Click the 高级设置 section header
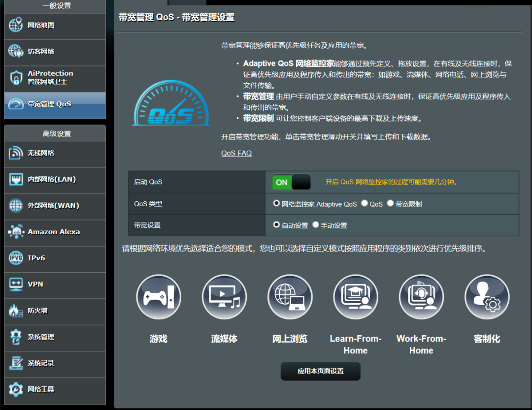 tap(57, 133)
